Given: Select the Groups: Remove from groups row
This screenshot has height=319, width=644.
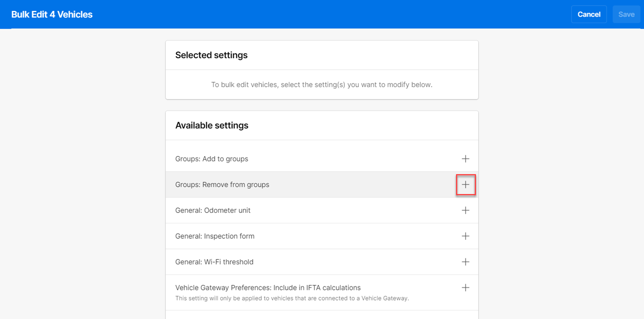Looking at the screenshot, I should 321,184.
